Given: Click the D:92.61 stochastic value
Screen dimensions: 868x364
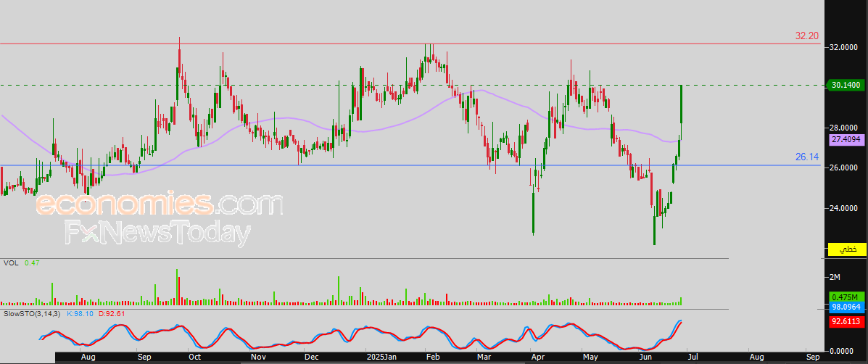Looking at the screenshot, I should (111, 314).
